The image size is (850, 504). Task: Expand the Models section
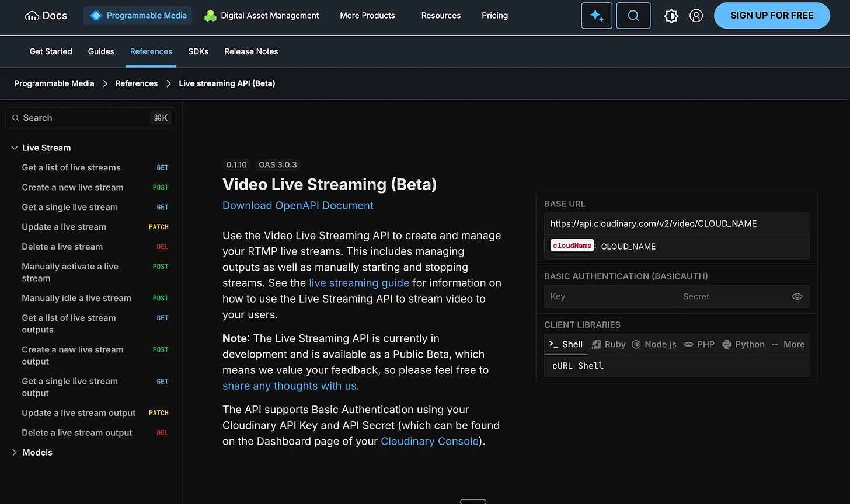(15, 453)
